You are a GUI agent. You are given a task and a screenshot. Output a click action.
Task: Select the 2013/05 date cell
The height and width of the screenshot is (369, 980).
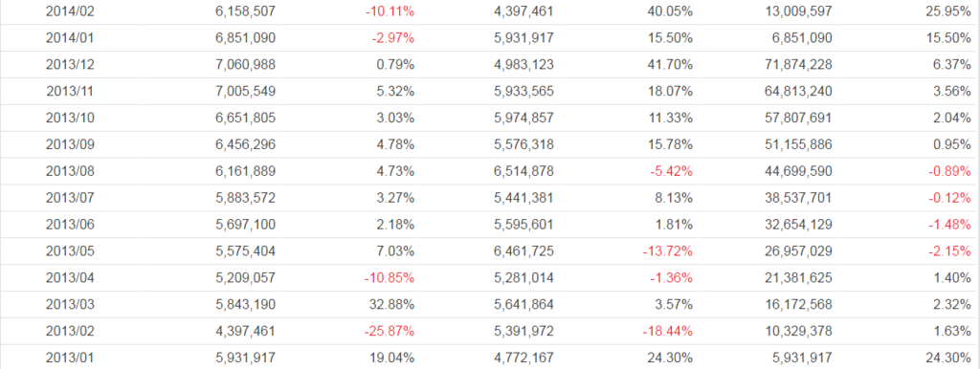pos(68,251)
